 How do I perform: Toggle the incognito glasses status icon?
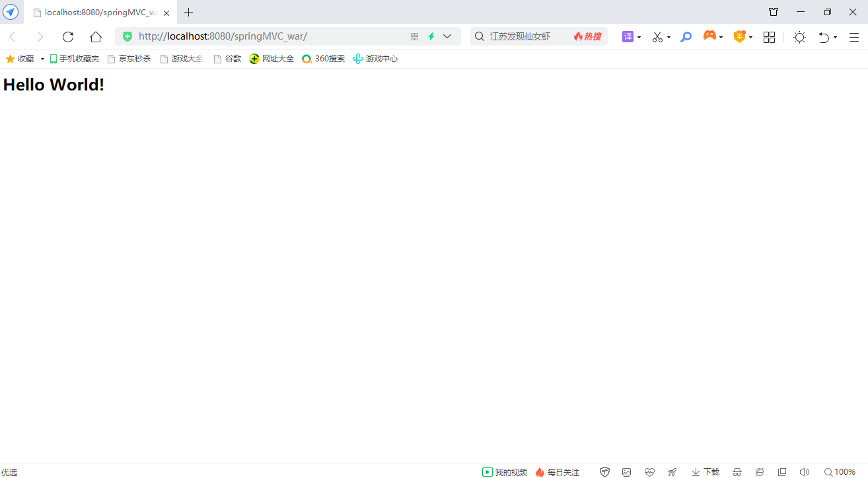tap(737, 472)
